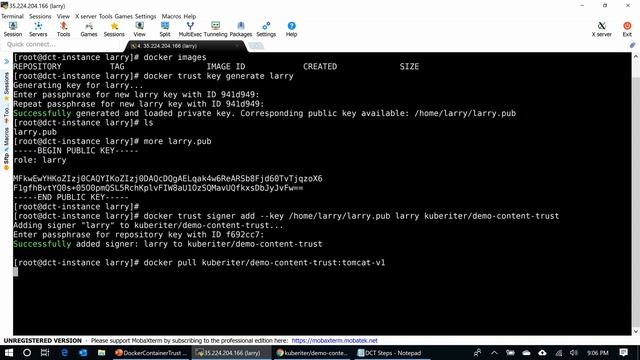Open a new Session from the toolbar
Screen dimensions: 640x360
(13, 29)
